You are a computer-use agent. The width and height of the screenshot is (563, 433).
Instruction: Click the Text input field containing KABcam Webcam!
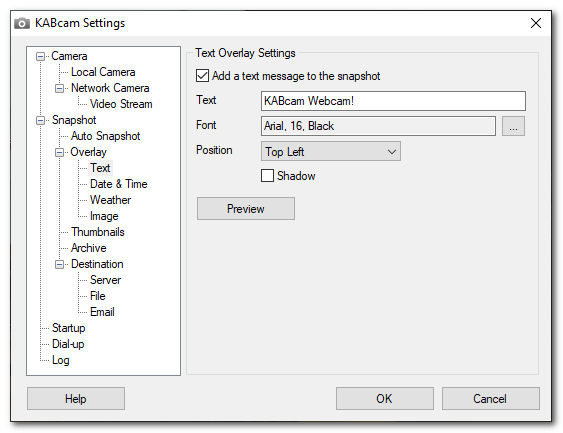tap(393, 101)
